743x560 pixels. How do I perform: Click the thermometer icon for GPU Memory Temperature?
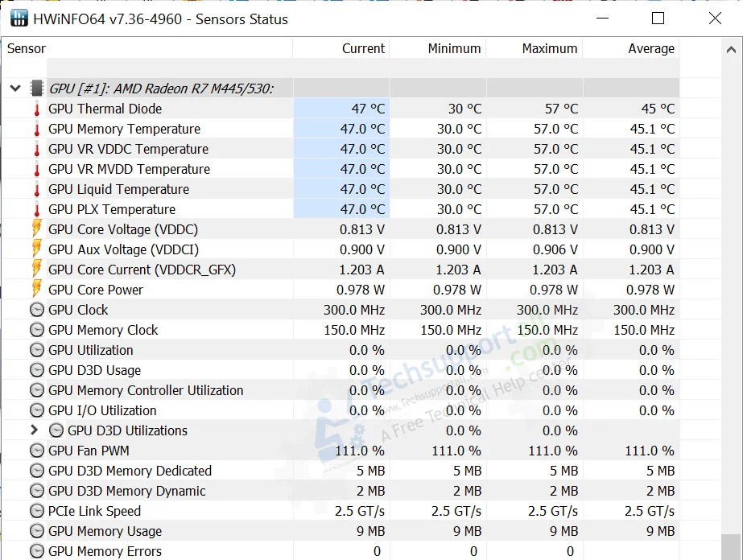(36, 129)
